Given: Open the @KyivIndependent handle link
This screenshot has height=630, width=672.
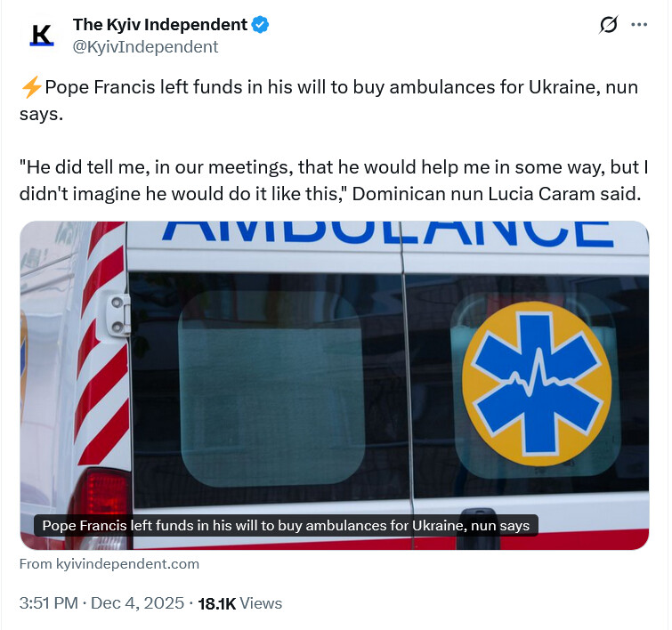Looking at the screenshot, I should pos(146,46).
